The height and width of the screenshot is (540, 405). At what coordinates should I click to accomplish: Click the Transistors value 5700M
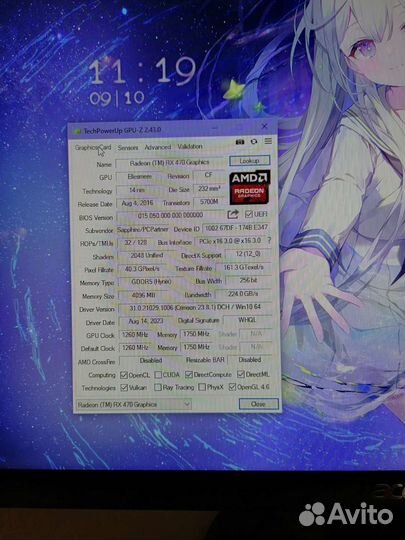point(209,202)
